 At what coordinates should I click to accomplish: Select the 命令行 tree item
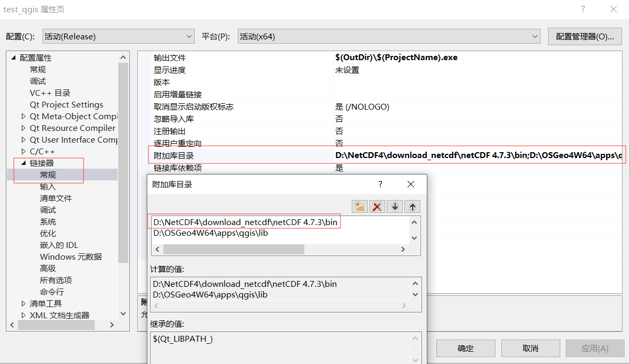pos(52,292)
